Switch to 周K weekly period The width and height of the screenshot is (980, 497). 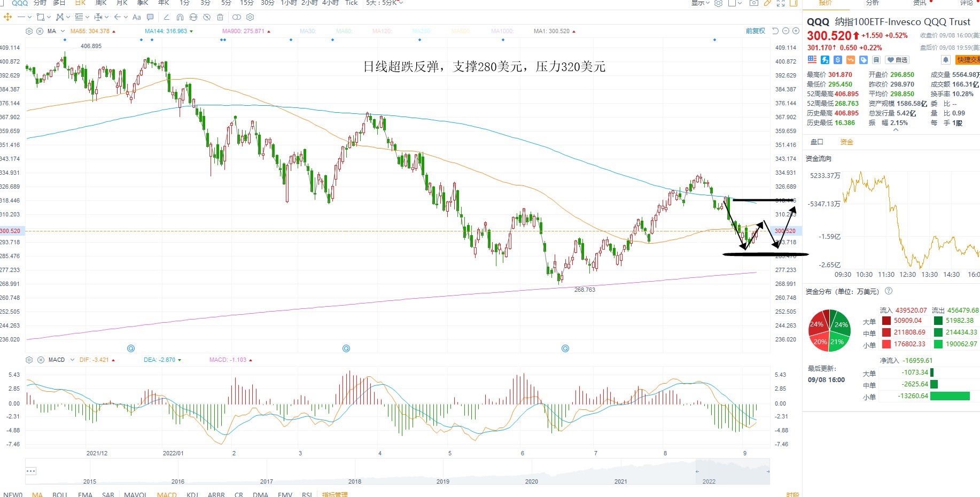101,3
